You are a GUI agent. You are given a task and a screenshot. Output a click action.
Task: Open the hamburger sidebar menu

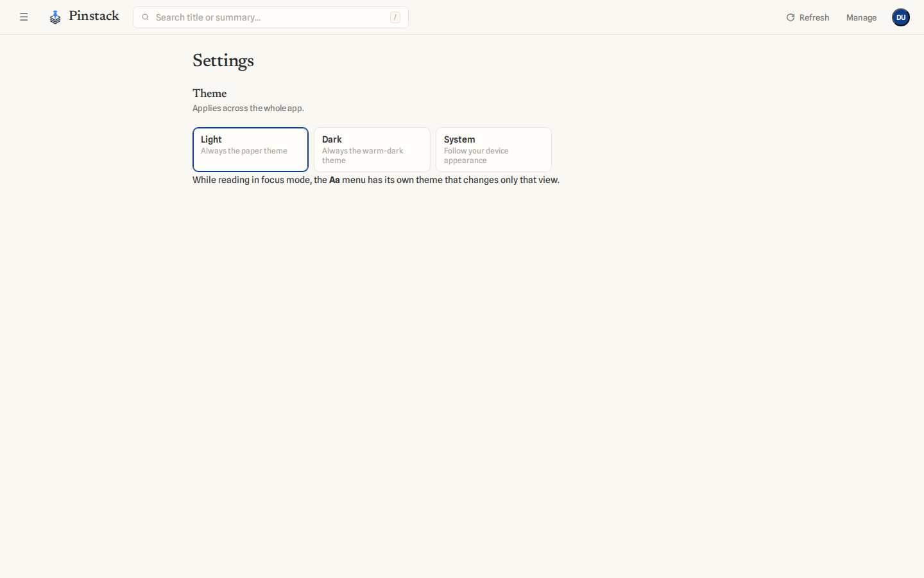(24, 17)
